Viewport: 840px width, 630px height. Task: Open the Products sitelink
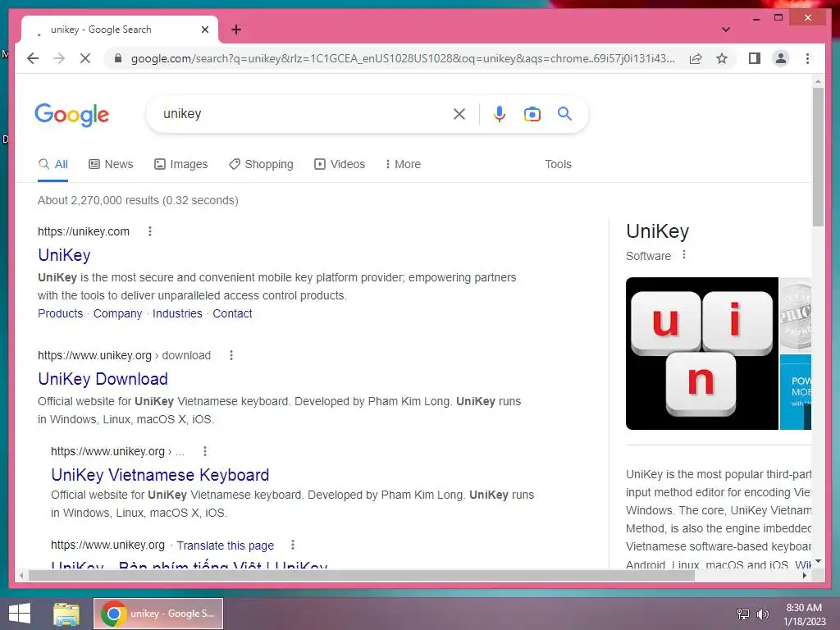60,313
